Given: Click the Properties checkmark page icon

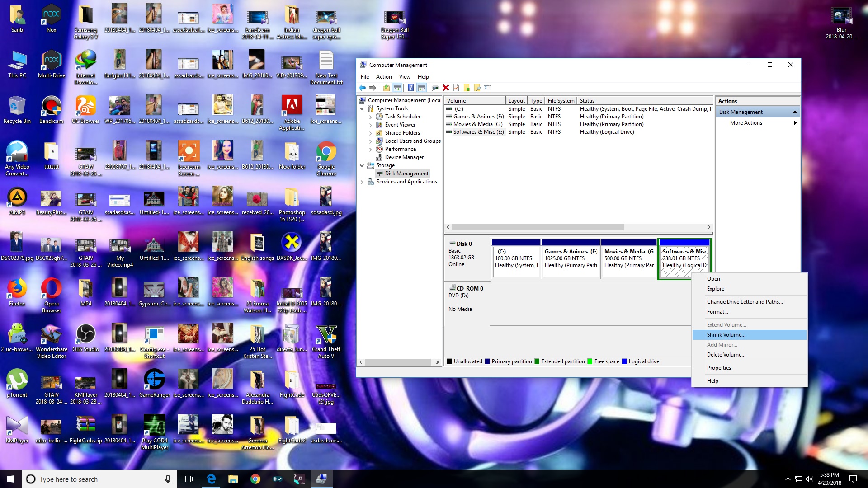Looking at the screenshot, I should coord(456,88).
